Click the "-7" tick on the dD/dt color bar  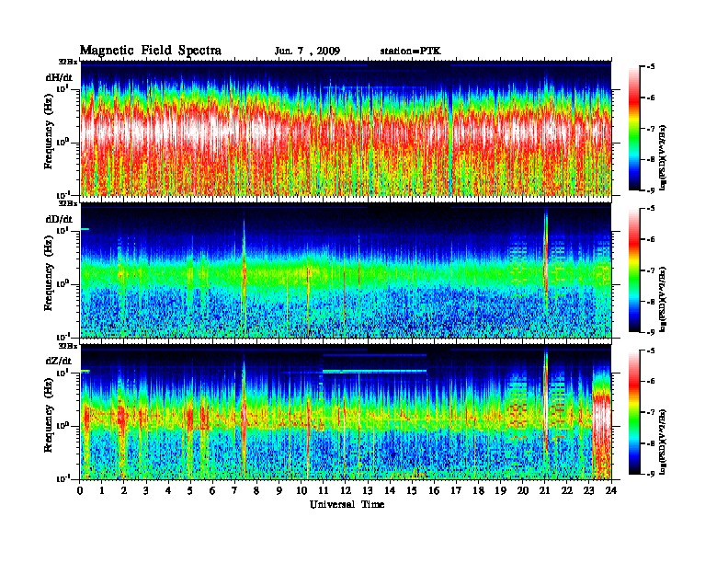[651, 270]
